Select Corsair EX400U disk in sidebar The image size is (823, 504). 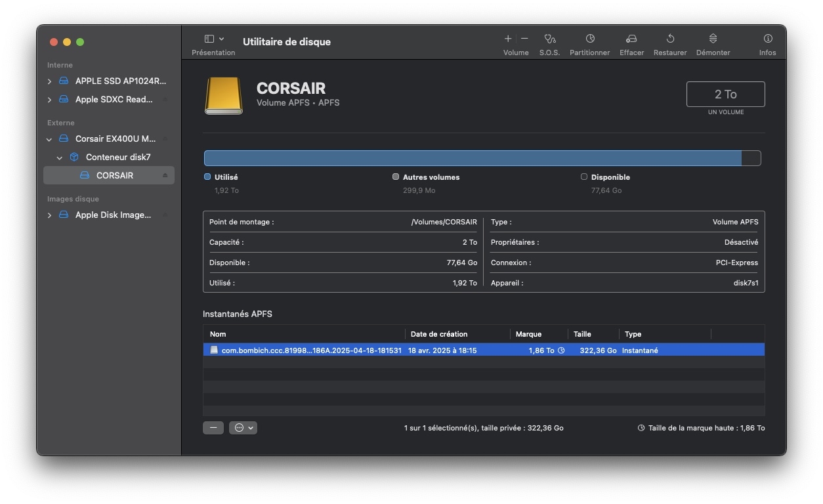(116, 139)
